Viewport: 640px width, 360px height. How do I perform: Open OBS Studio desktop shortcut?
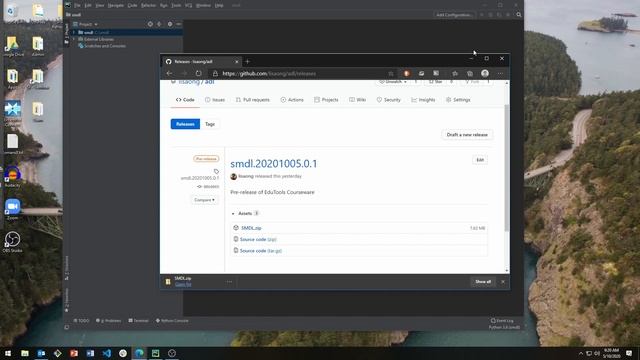pos(12,242)
